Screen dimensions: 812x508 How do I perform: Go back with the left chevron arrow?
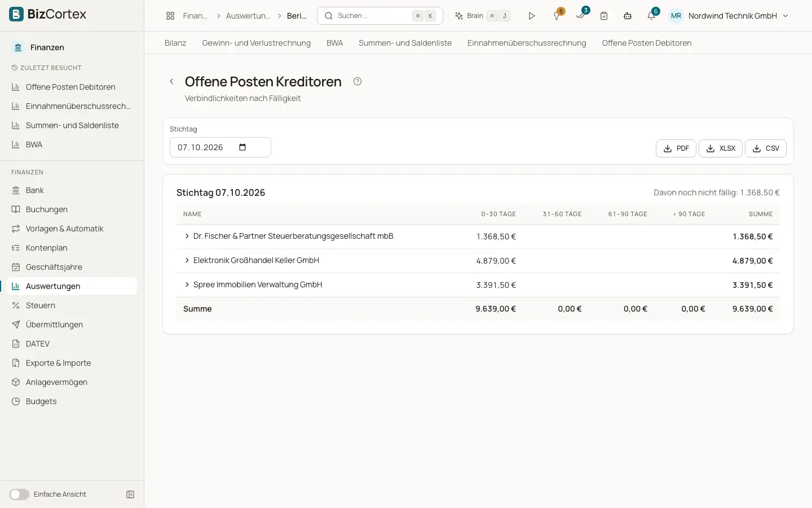171,81
